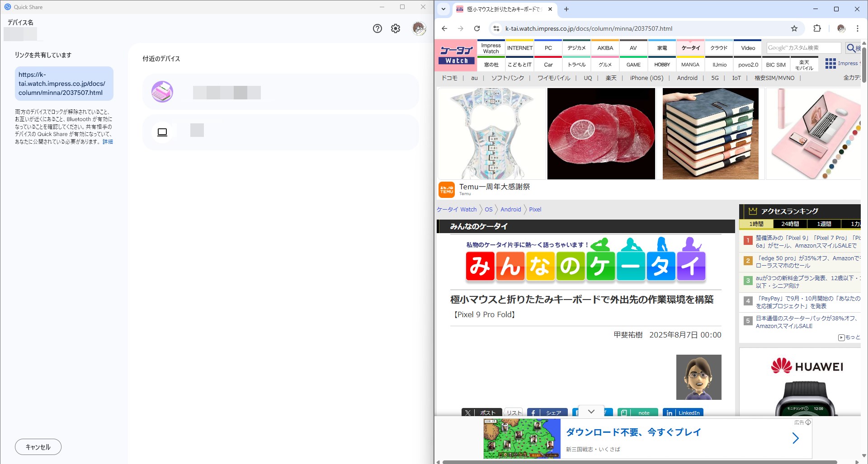Select the ケータイ nav tab
Image resolution: width=868 pixels, height=464 pixels.
click(690, 48)
